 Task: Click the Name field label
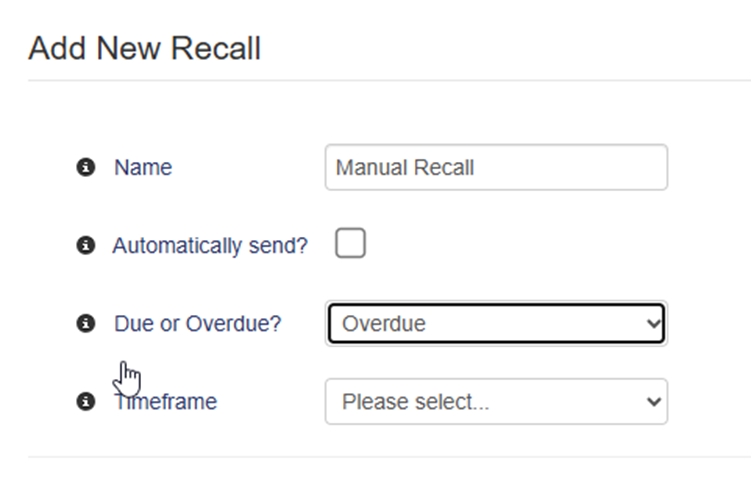pos(143,167)
